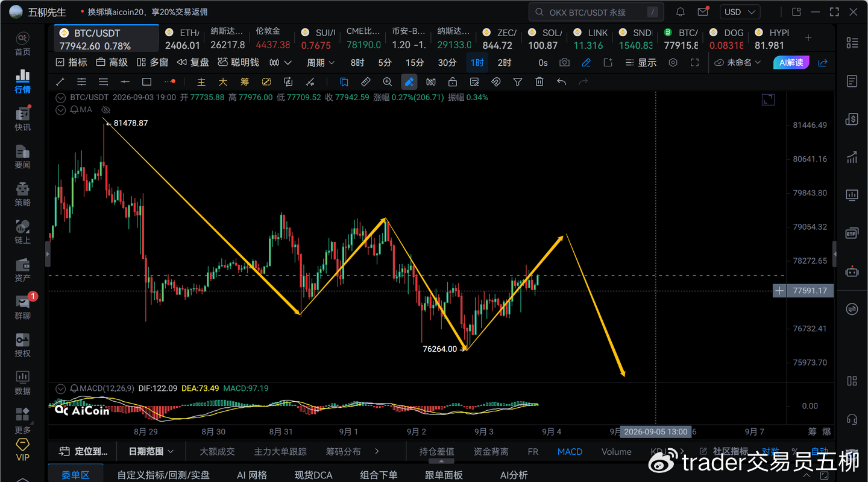The height and width of the screenshot is (482, 868).
Task: Switch to the 30分 timeframe
Action: tap(447, 63)
